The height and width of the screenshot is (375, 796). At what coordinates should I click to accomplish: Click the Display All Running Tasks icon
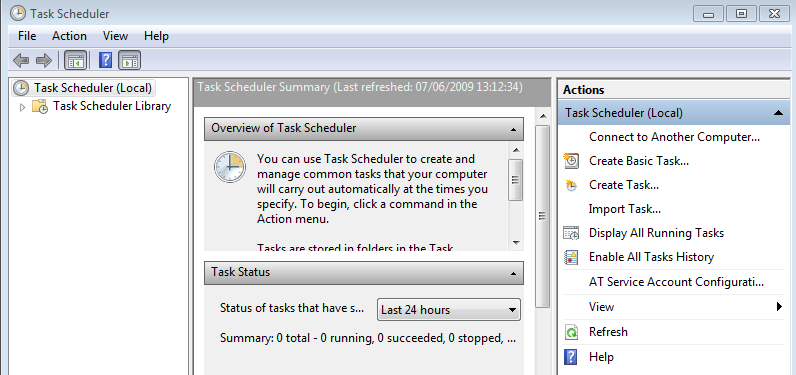(x=571, y=233)
